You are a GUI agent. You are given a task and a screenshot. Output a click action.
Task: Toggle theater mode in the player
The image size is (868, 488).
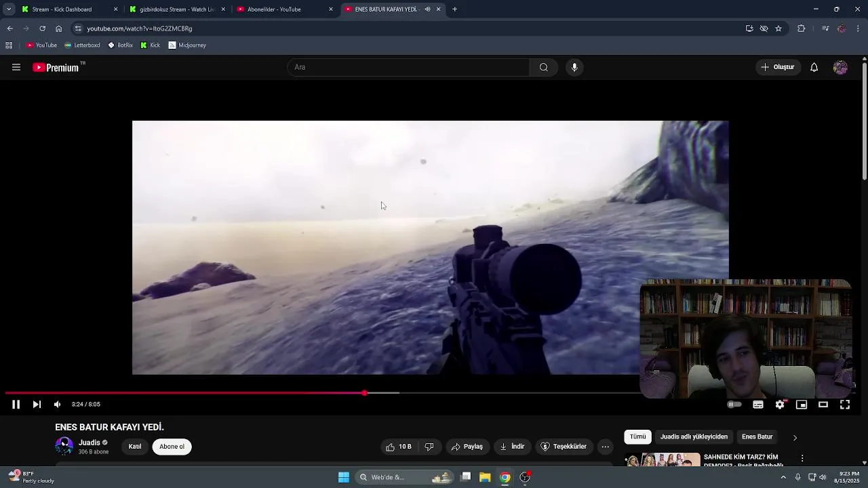coord(823,405)
